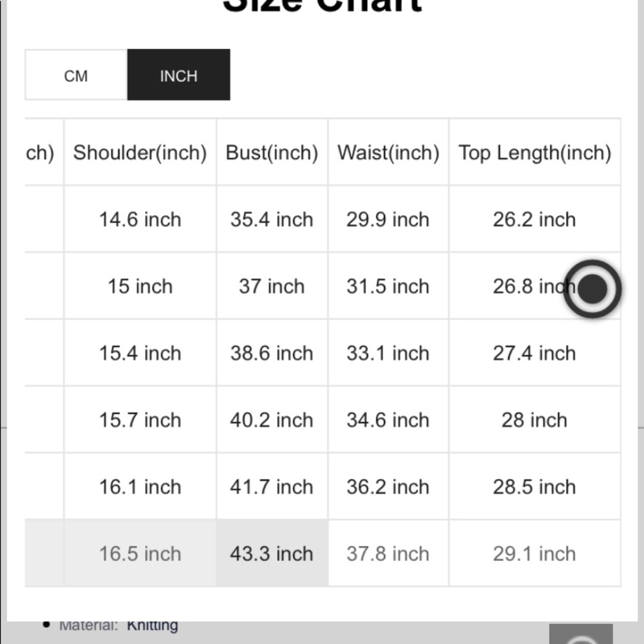Click the 15.4 inch shoulder cell

(x=140, y=353)
